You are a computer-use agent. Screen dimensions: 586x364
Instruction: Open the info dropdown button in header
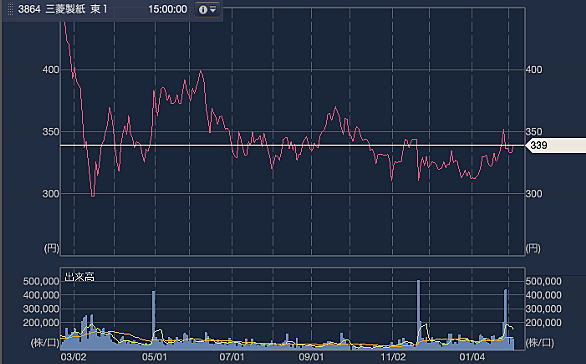coord(207,9)
